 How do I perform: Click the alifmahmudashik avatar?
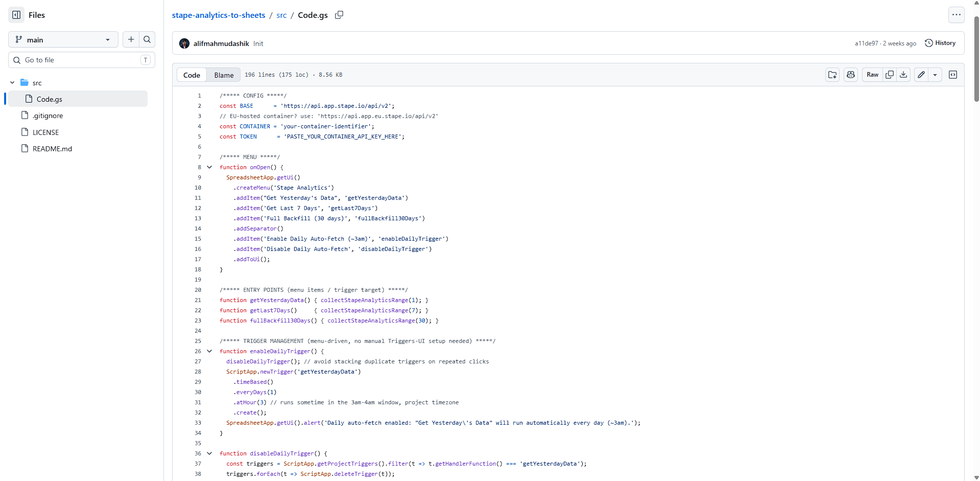coord(184,43)
